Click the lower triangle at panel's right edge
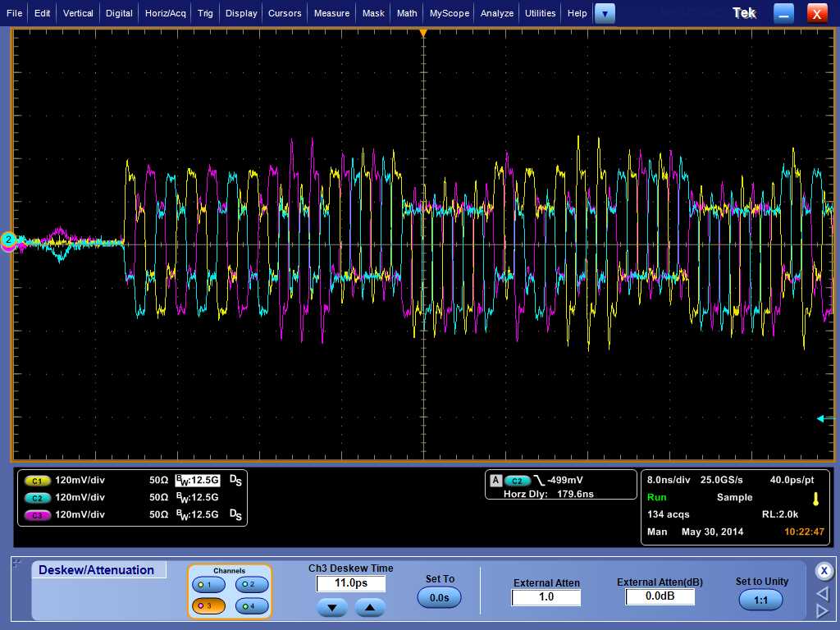Screen dimensions: 840x630 823,610
